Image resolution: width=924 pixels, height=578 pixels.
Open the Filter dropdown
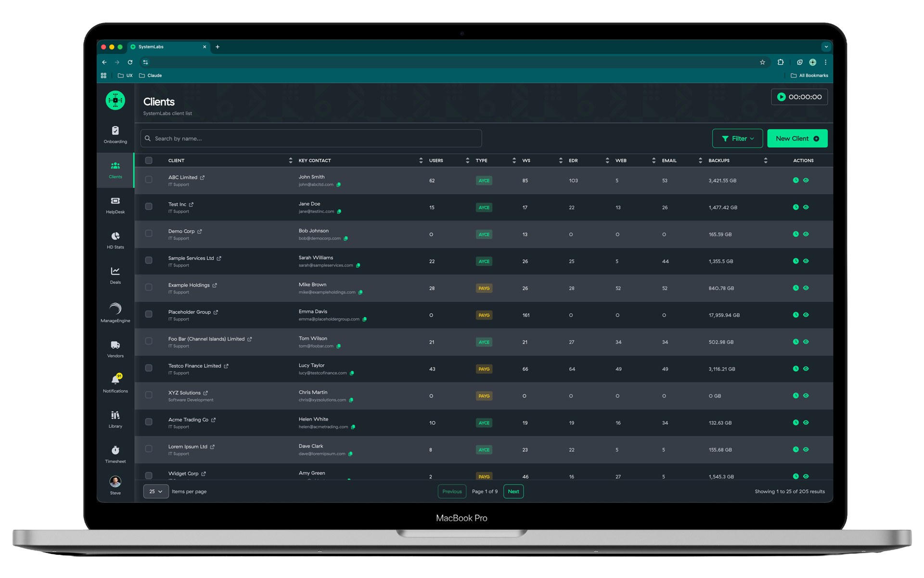pos(737,138)
